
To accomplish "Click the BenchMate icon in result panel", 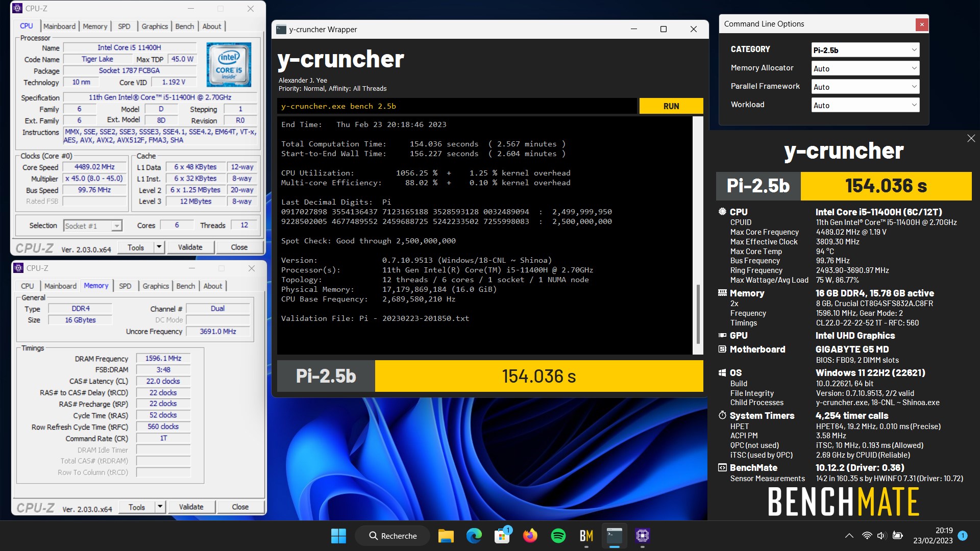I will pos(722,467).
